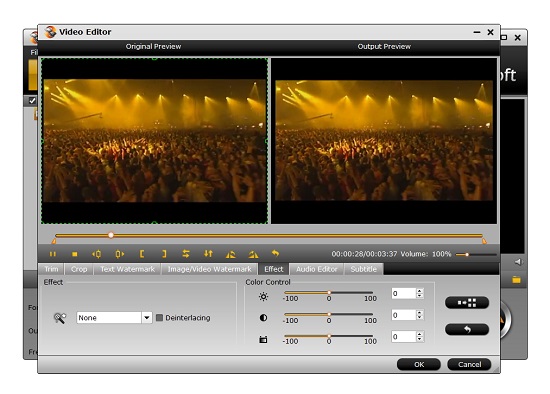Step to the next frame
Screen dimensions: 550x394
(x=119, y=254)
